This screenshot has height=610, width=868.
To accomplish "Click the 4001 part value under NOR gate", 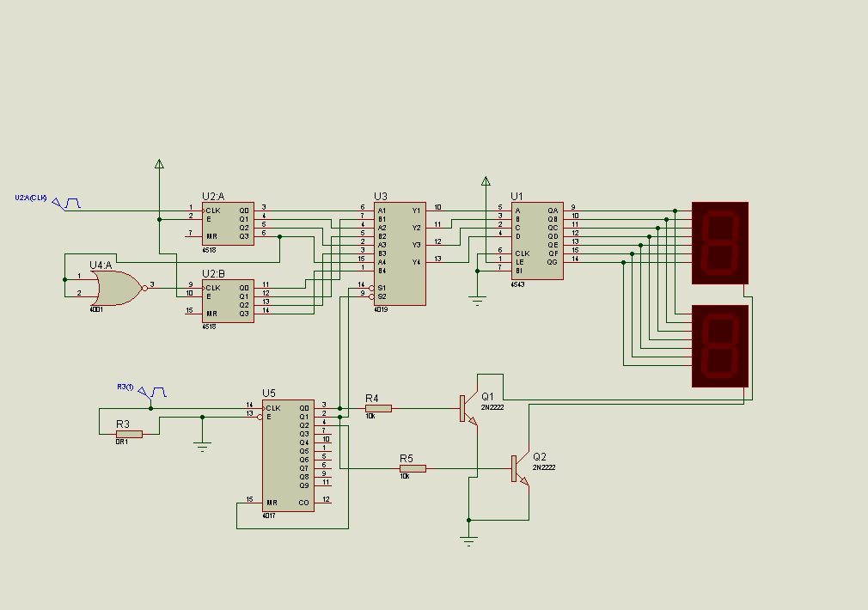I will click(96, 309).
